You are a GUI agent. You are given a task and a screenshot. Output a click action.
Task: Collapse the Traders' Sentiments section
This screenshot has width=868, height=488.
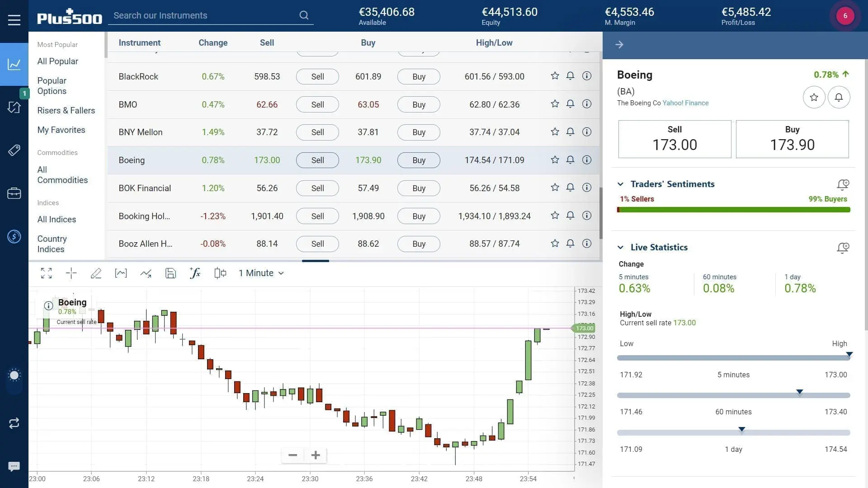pyautogui.click(x=621, y=183)
